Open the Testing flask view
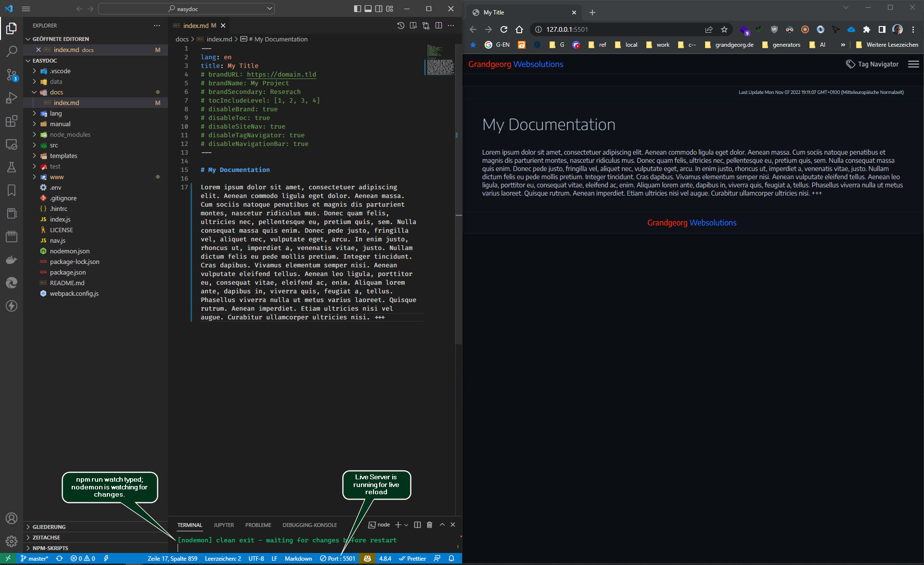The width and height of the screenshot is (924, 565). (x=12, y=167)
